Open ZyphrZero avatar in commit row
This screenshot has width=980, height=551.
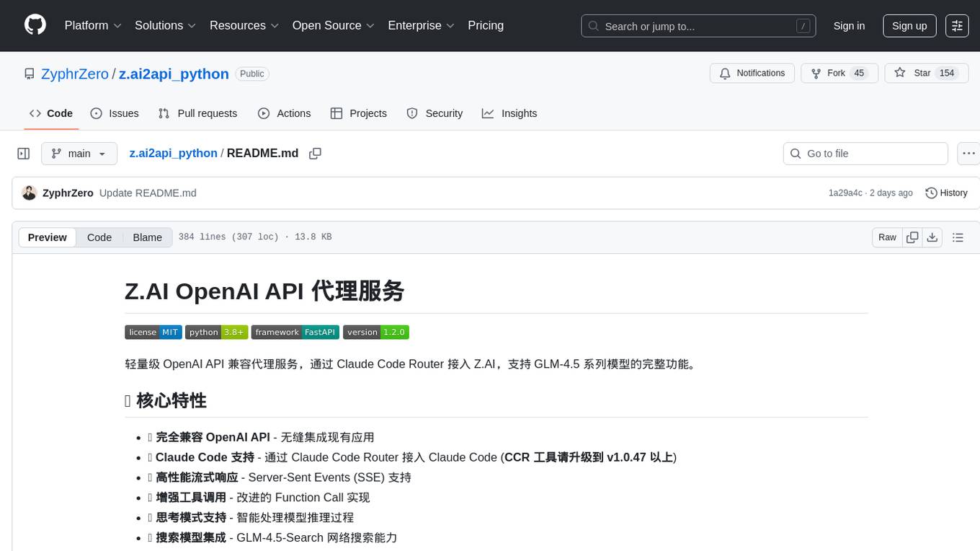(30, 193)
